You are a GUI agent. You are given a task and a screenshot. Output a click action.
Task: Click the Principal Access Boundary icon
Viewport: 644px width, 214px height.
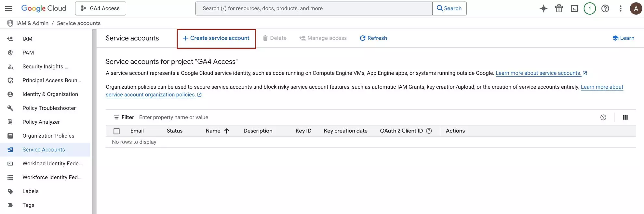[x=10, y=81]
